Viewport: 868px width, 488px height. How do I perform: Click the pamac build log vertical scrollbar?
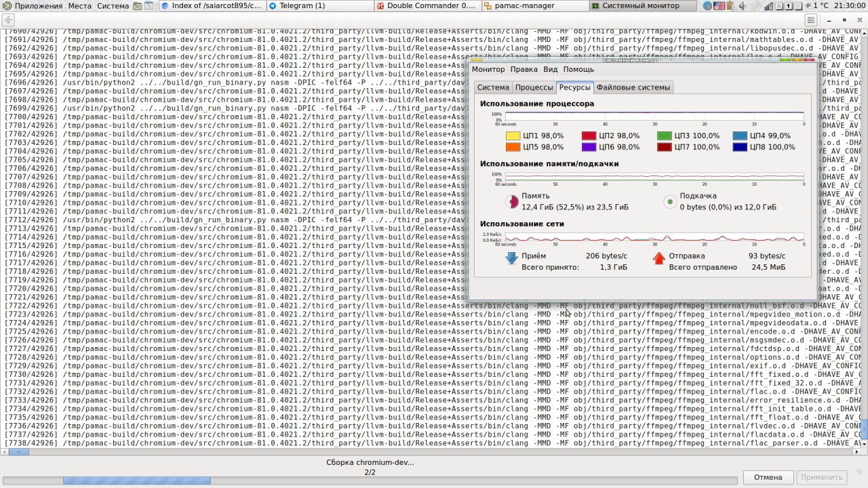coord(864,239)
